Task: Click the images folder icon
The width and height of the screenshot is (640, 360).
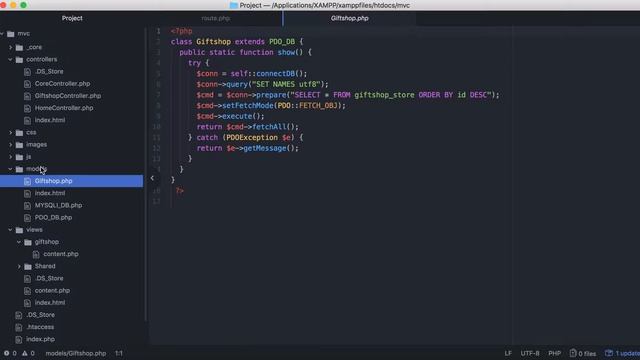Action: point(19,144)
